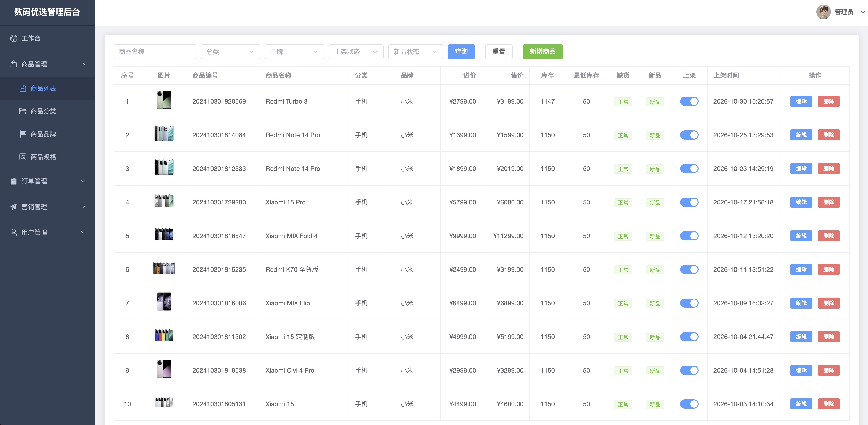This screenshot has width=868, height=425.
Task: Click the 数码优选管理后台 title logo
Action: (x=47, y=12)
